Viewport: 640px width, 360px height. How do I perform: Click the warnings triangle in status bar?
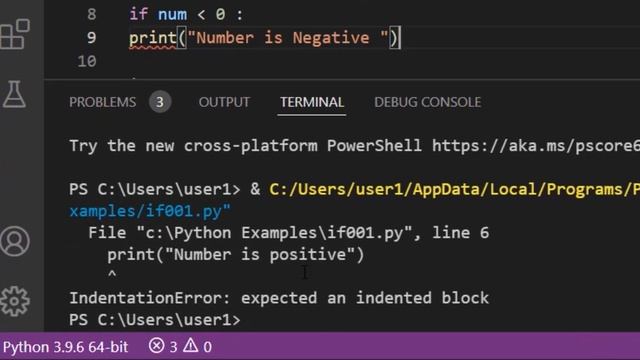[190, 346]
